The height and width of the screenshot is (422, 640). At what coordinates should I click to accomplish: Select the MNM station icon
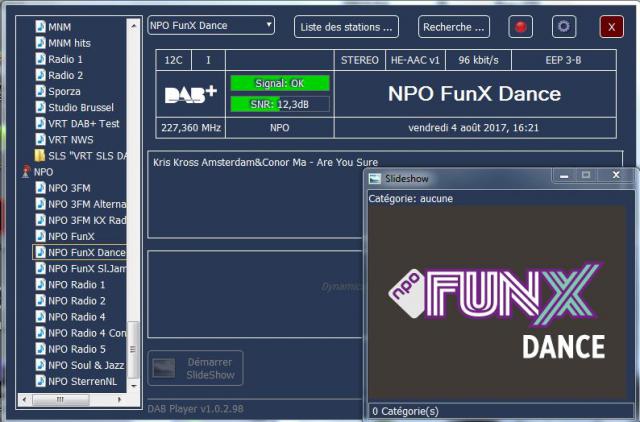point(40,27)
